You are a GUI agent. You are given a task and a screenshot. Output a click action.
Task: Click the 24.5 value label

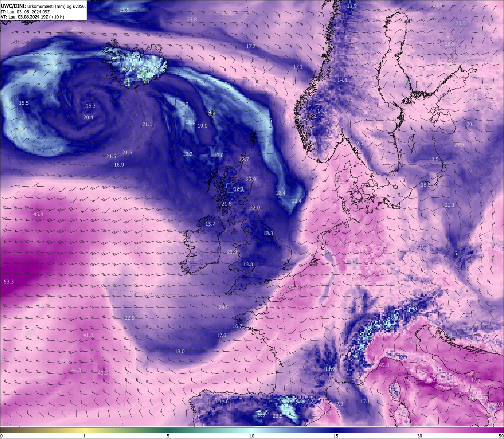point(224,307)
